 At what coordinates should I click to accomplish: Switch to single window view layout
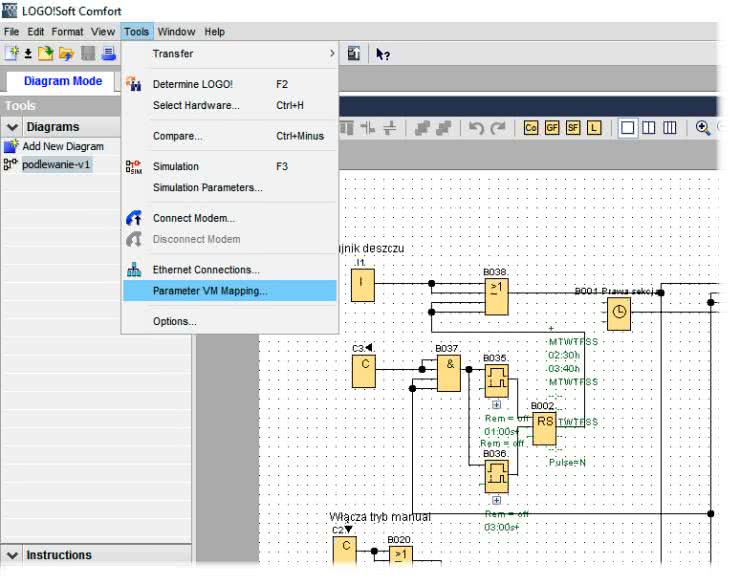pyautogui.click(x=627, y=128)
